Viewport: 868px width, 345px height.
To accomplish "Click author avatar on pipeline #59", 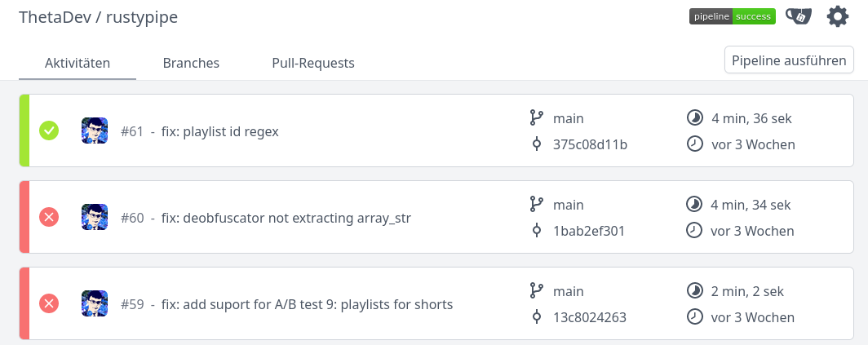I will 95,303.
